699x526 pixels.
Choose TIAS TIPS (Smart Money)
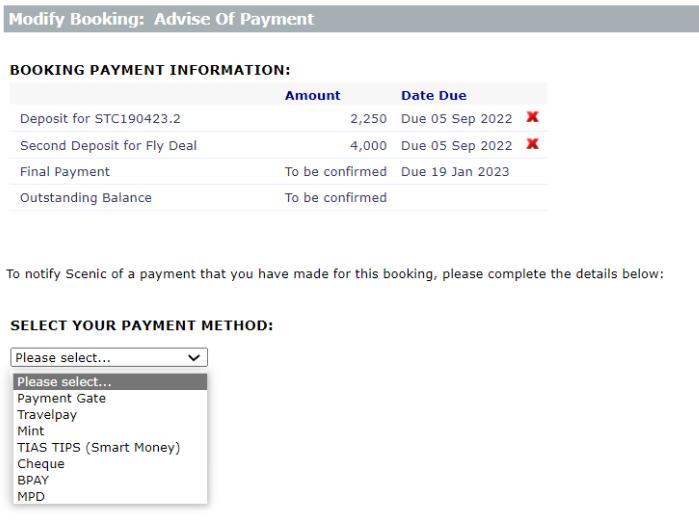110,448
